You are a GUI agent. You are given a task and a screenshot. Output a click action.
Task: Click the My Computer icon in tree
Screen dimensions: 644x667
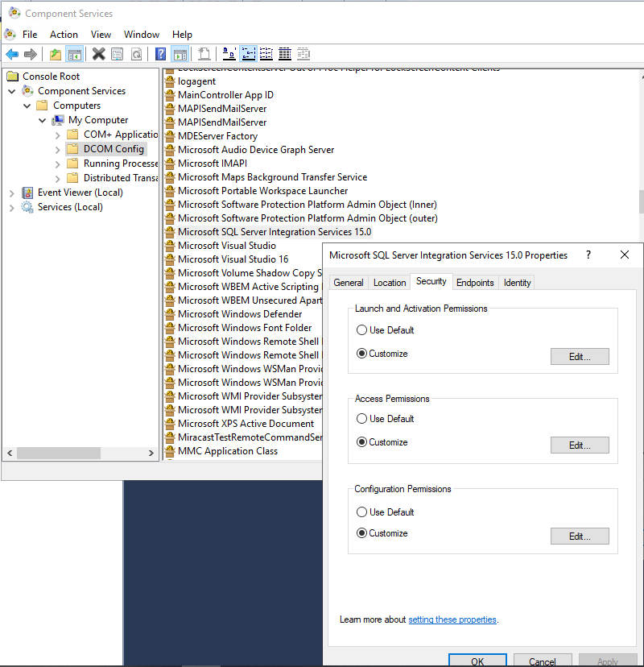[x=58, y=120]
